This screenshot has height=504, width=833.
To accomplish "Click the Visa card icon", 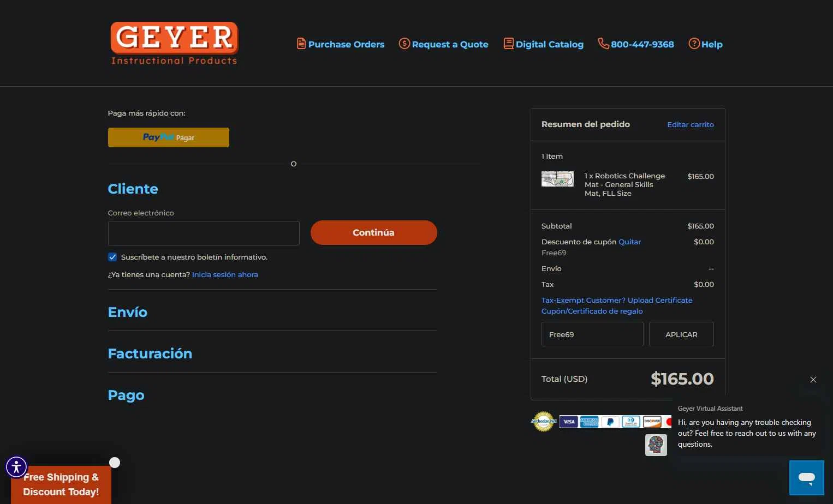I will [x=569, y=422].
